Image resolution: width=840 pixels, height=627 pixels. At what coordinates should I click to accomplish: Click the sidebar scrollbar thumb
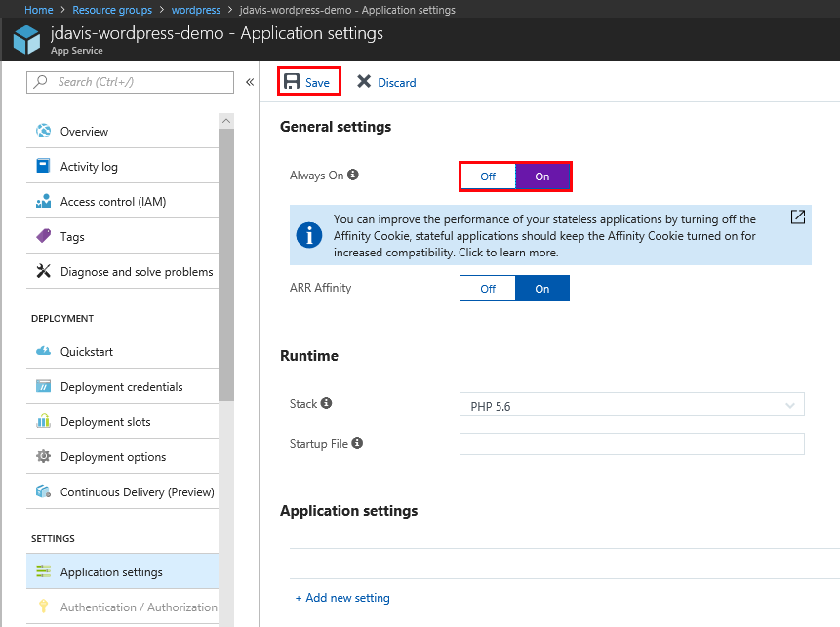pos(226,264)
